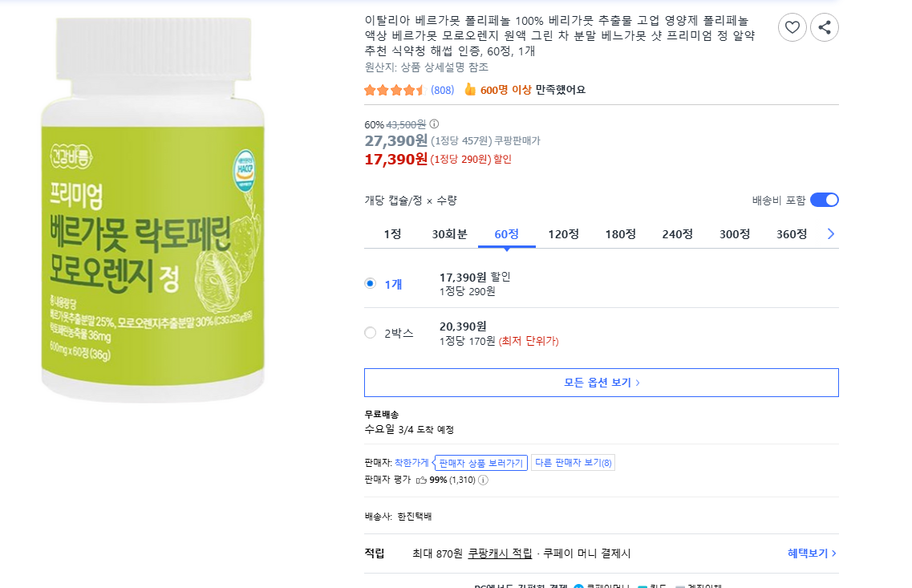Select the 1개 quantity radio option
Screen dimensions: 912x588
[x=370, y=283]
